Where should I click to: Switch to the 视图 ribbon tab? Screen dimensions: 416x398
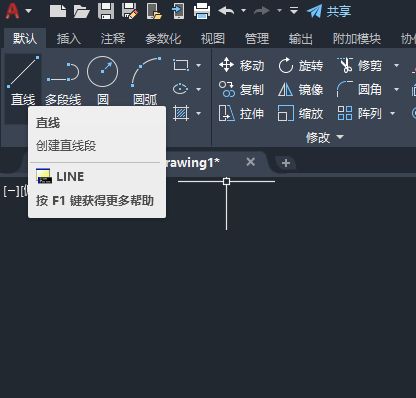pos(213,39)
